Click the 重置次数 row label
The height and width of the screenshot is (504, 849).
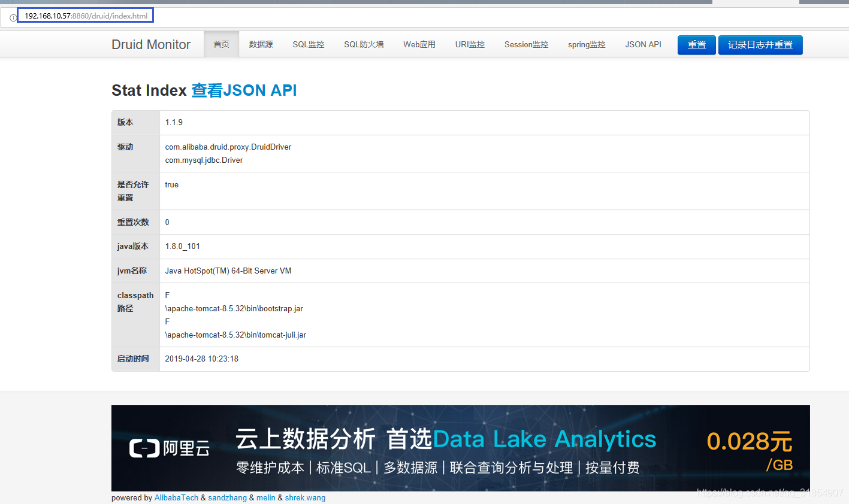[x=133, y=222]
